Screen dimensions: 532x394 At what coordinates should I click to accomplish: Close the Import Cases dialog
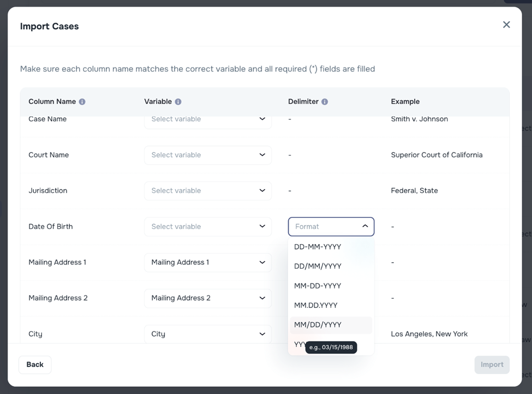(506, 25)
